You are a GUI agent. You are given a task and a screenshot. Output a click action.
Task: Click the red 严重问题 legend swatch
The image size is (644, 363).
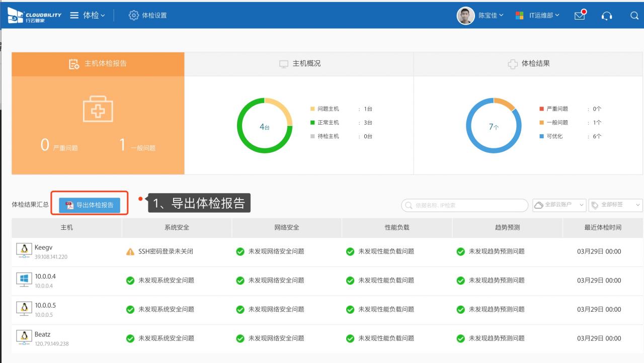pyautogui.click(x=541, y=109)
